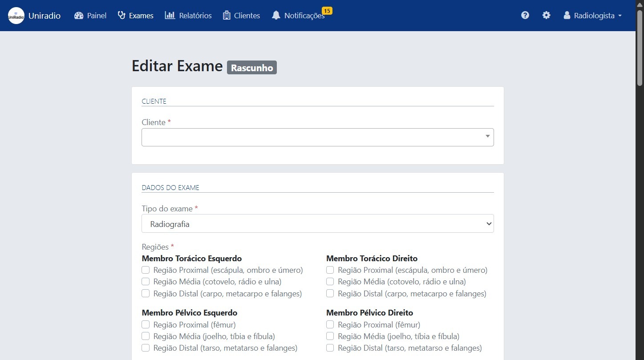Image resolution: width=644 pixels, height=360 pixels.
Task: Click the Clientes clipboard icon
Action: (x=226, y=15)
